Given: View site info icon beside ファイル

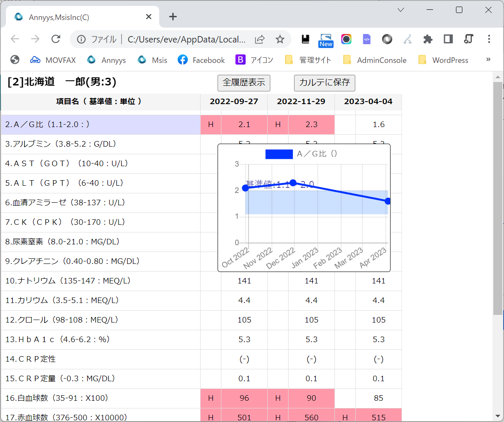Looking at the screenshot, I should coord(81,39).
